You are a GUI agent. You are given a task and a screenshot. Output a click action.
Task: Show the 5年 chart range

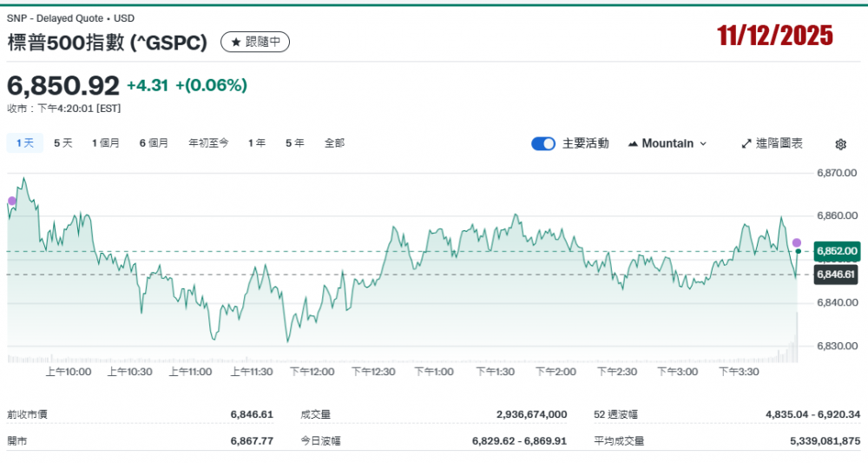[x=295, y=142]
